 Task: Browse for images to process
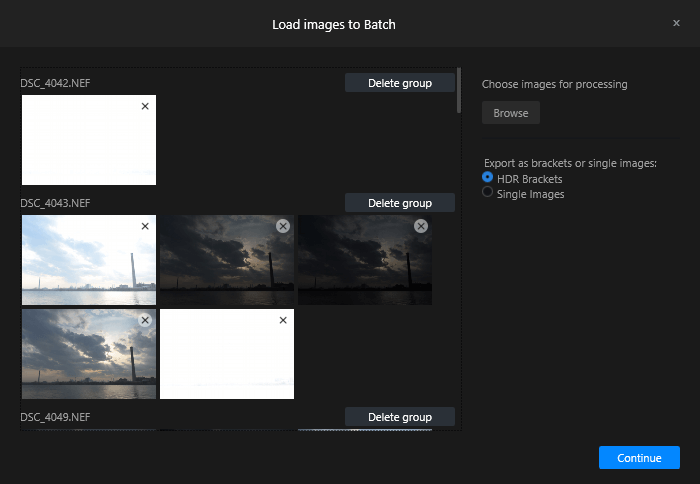coord(511,113)
